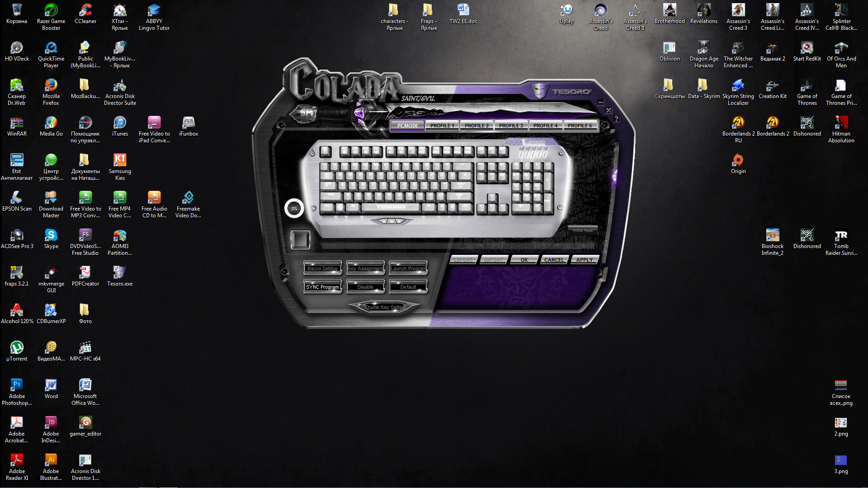868x488 pixels.
Task: Apply the keyboard settings
Action: [584, 260]
